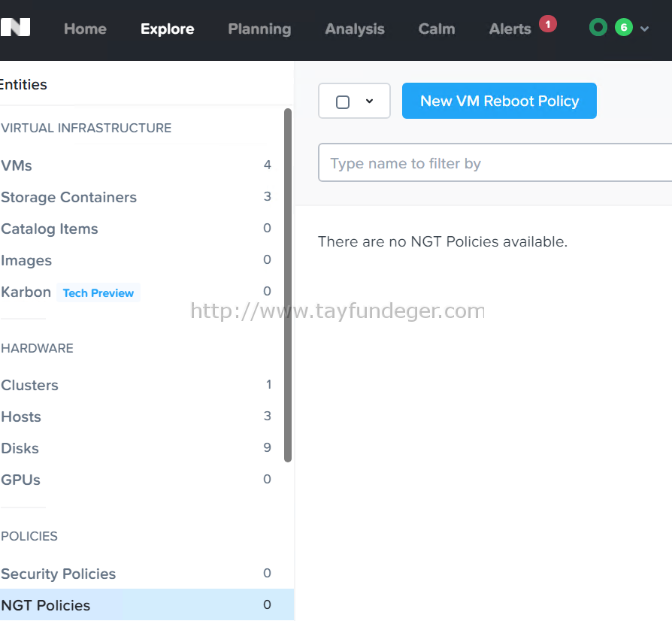Select Karbon in the sidebar
This screenshot has height=621, width=672.
[26, 292]
